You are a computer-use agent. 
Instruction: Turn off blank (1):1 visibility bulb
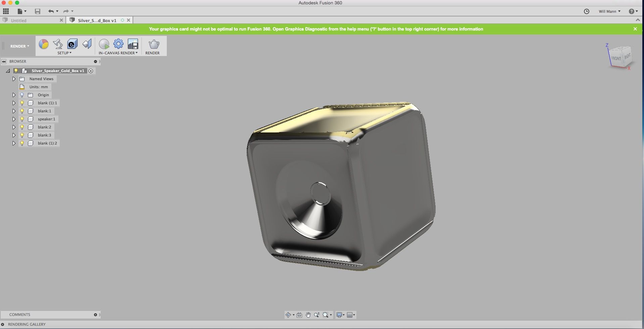coord(22,103)
